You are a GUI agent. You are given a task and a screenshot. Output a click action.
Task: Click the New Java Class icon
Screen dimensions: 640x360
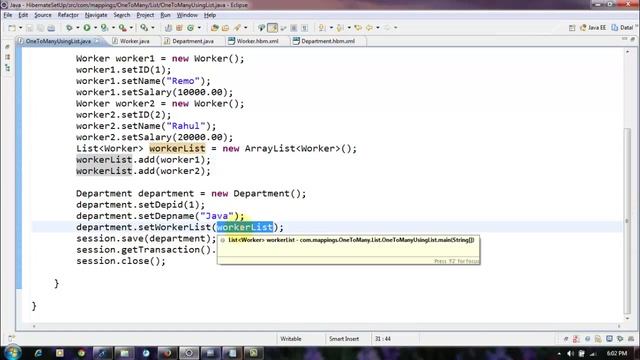[x=191, y=28]
